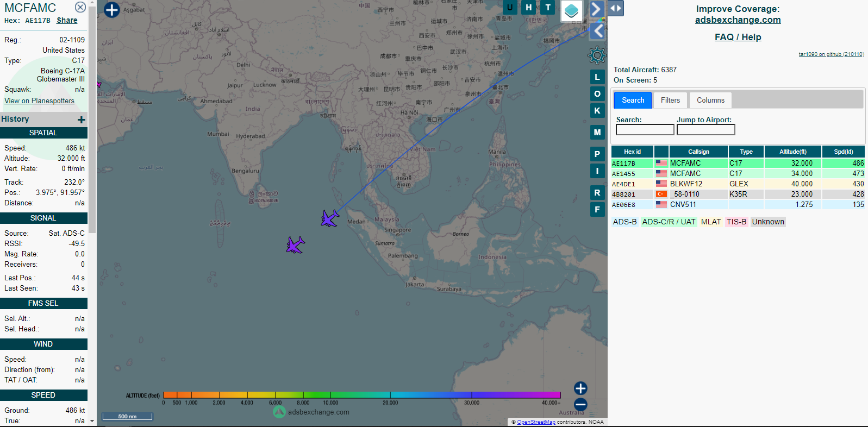
Task: Toggle the I map option button
Action: coord(597,171)
